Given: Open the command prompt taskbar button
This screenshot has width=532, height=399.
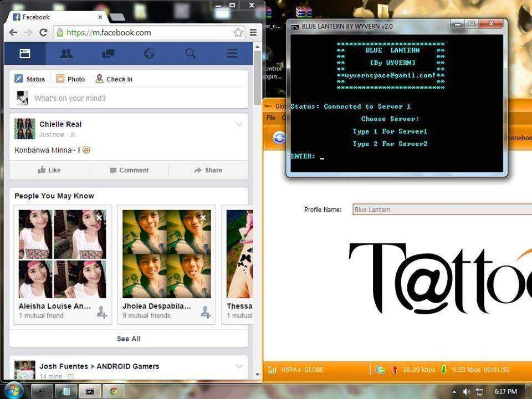Looking at the screenshot, I should tap(90, 392).
